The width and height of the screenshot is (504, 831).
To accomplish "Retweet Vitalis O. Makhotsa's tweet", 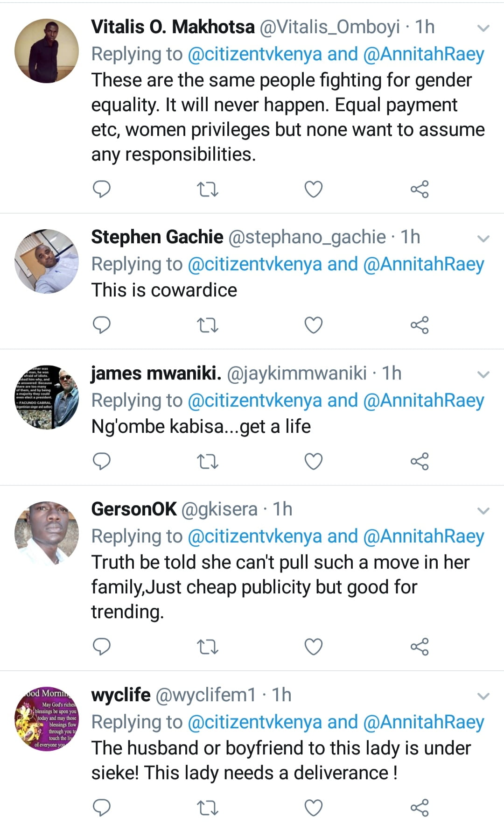I will 208,190.
